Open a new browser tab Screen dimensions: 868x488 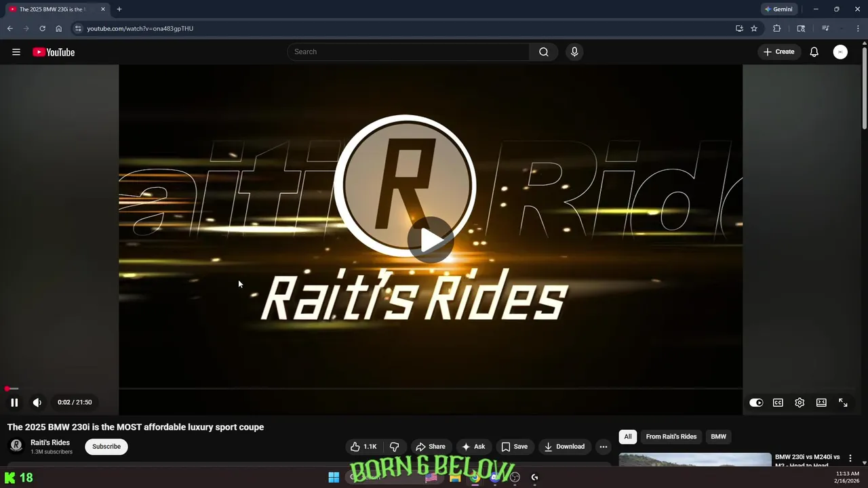coord(119,9)
